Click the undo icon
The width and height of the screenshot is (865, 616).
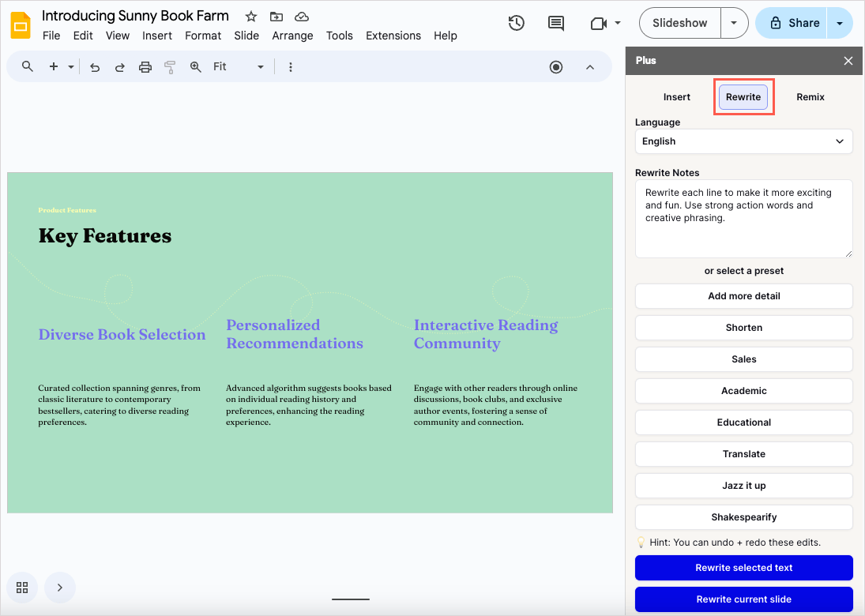(95, 67)
